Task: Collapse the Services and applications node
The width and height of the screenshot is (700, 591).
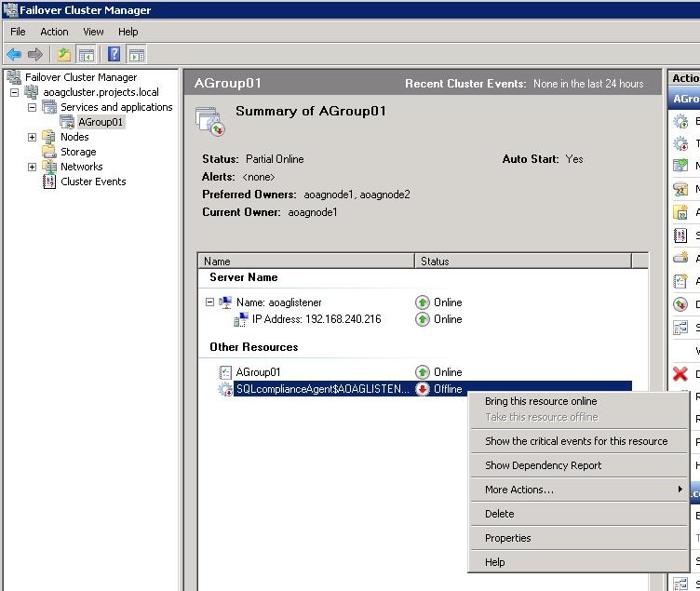Action: pos(32,107)
